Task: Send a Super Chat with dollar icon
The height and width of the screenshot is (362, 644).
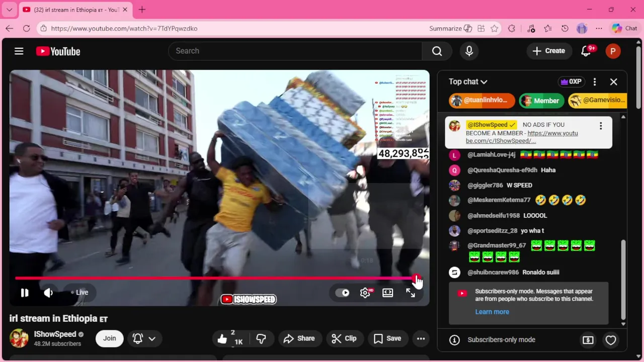Action: tap(588, 340)
